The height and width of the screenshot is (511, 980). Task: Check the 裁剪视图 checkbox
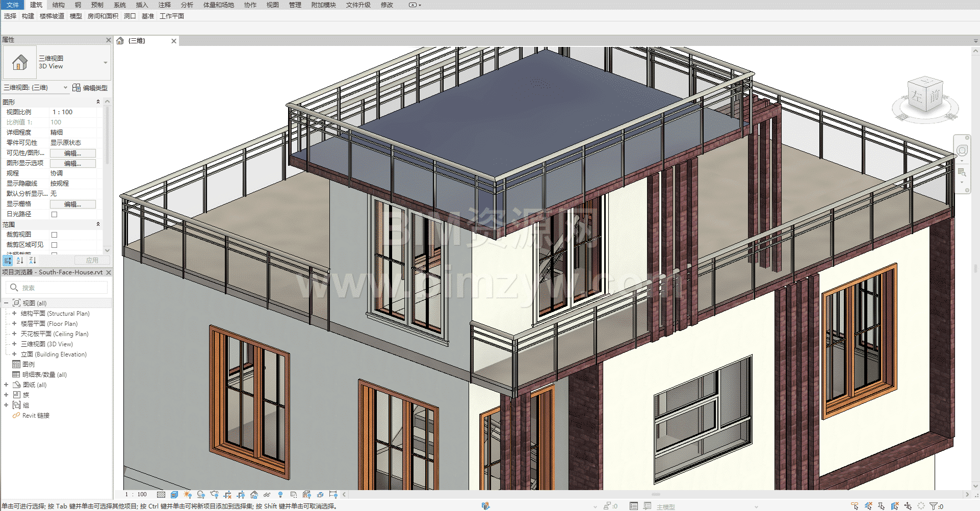pos(54,235)
